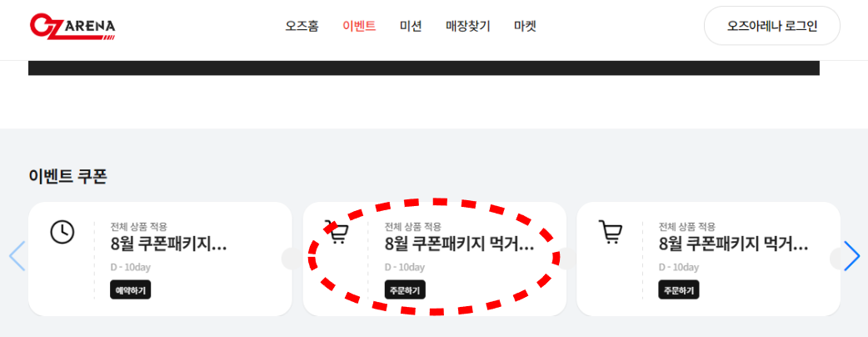Click 주문하기 on the middle coupon
The image size is (868, 337).
point(405,289)
